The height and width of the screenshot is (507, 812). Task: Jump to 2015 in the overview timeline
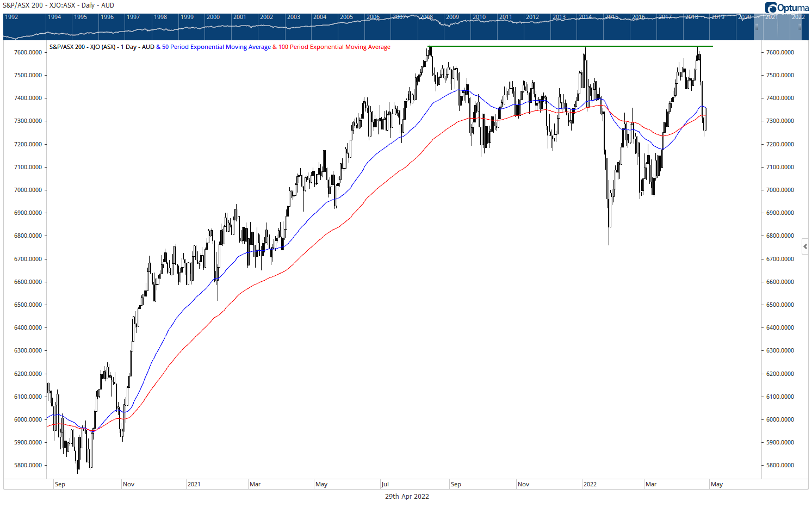coord(612,17)
